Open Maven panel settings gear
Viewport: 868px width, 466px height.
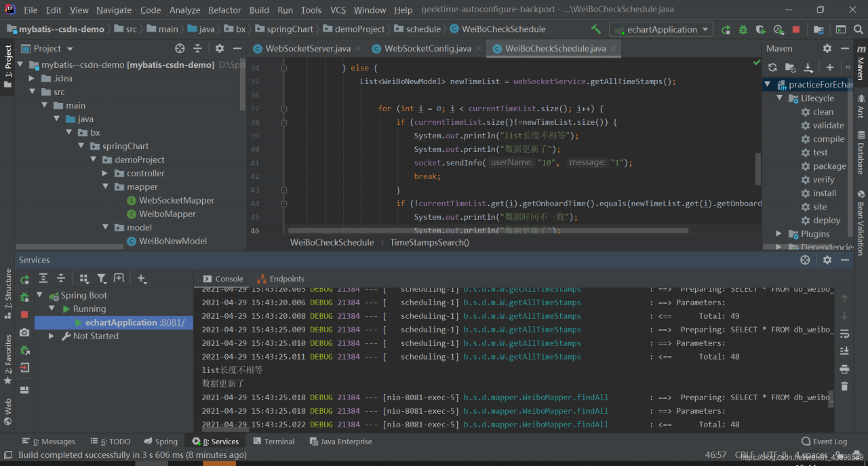[827, 48]
